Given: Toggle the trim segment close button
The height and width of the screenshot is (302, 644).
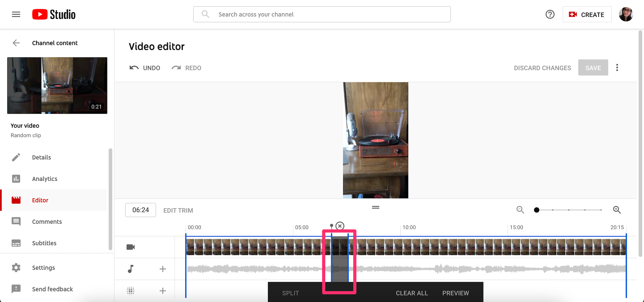Looking at the screenshot, I should (340, 226).
